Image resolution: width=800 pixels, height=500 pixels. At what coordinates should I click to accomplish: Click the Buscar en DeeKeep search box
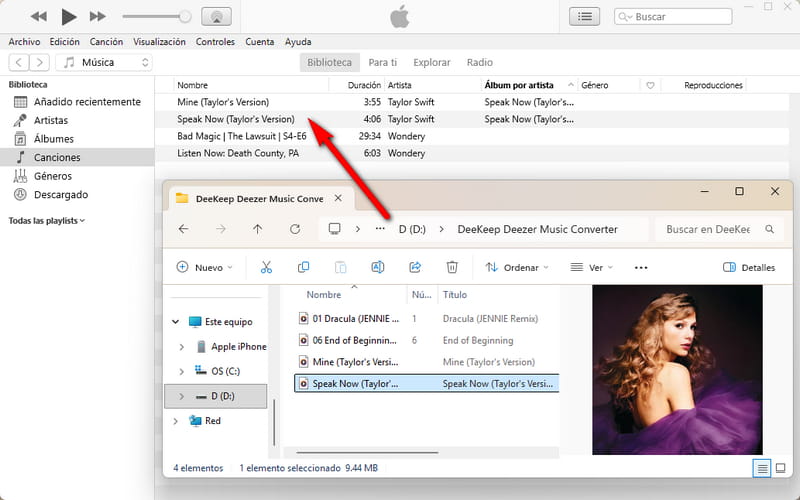[x=717, y=229]
